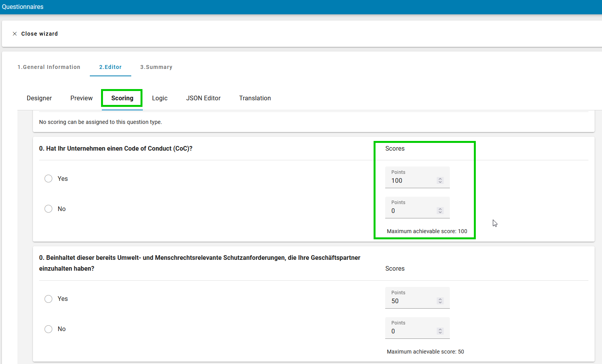602x364 pixels.
Task: Click the X icon to close wizard
Action: point(15,34)
